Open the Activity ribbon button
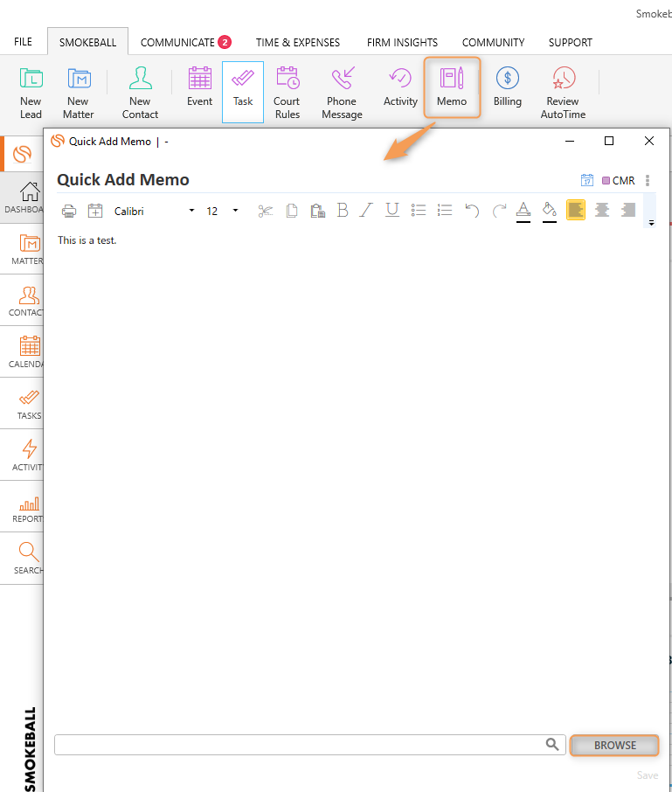672x792 pixels. (x=400, y=87)
